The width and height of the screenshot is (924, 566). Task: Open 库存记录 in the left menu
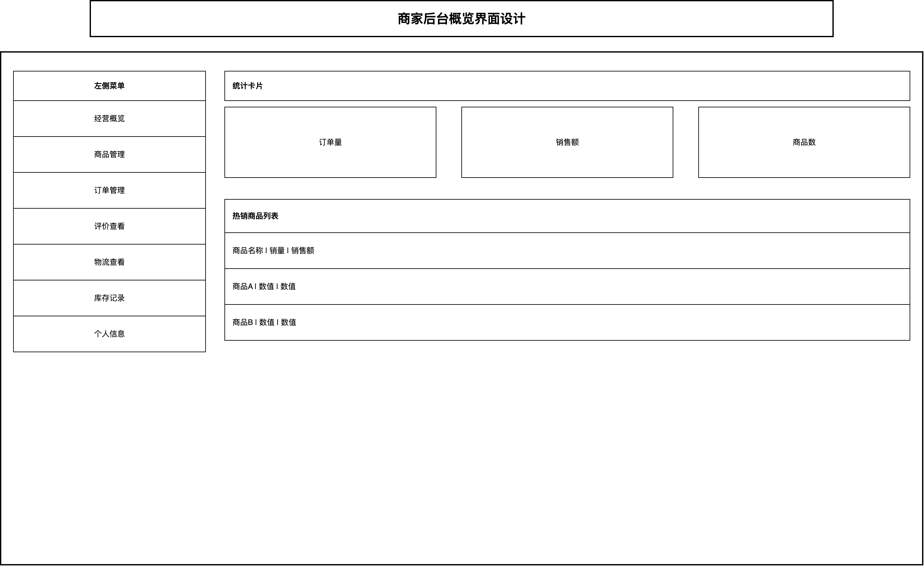coord(109,298)
